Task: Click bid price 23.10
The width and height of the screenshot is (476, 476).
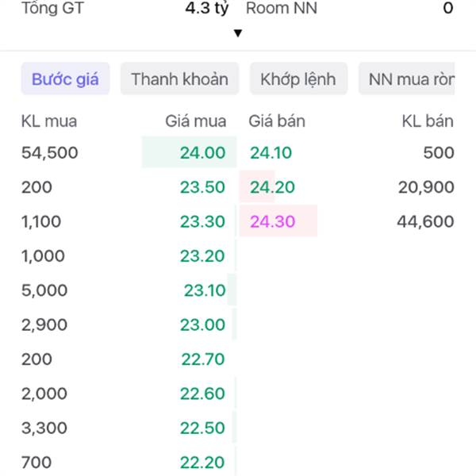Action: point(205,290)
